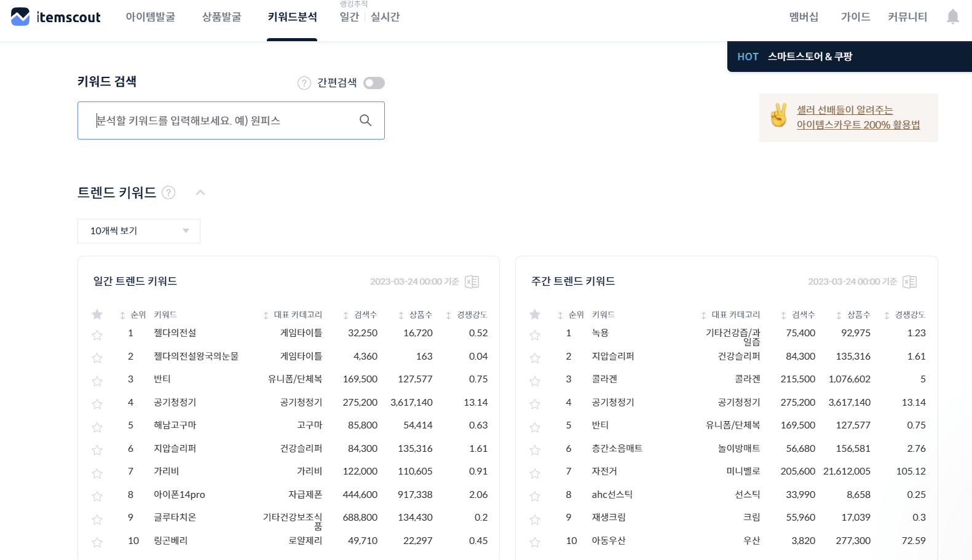Star 자전거 keyword row
The width and height of the screenshot is (972, 560).
click(x=535, y=473)
